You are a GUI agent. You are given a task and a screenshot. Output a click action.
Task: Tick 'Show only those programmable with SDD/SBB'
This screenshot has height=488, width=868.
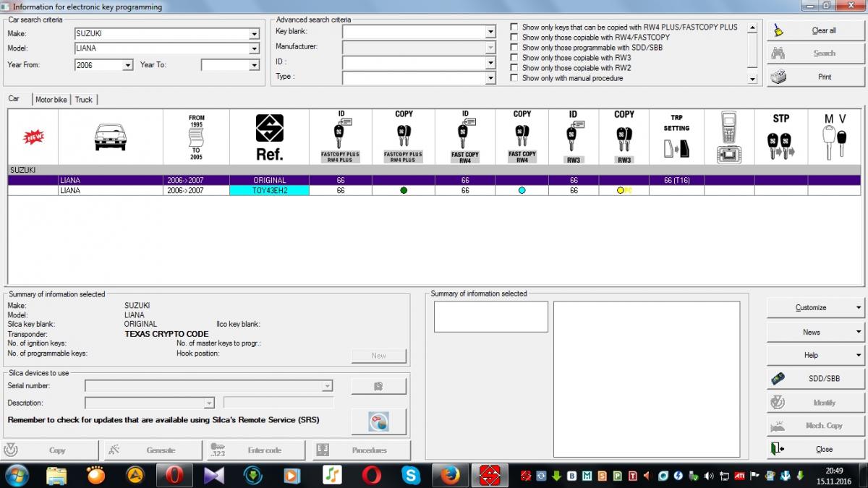point(514,47)
